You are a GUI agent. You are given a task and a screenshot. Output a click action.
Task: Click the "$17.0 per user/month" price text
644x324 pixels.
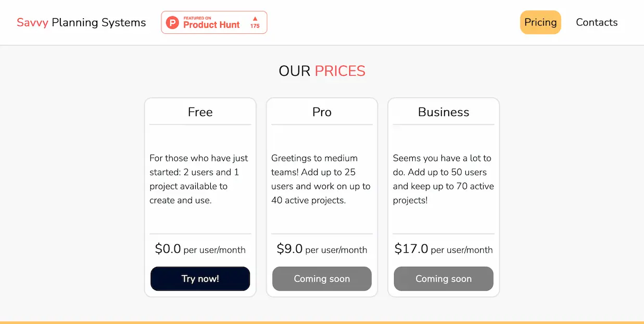(x=443, y=249)
